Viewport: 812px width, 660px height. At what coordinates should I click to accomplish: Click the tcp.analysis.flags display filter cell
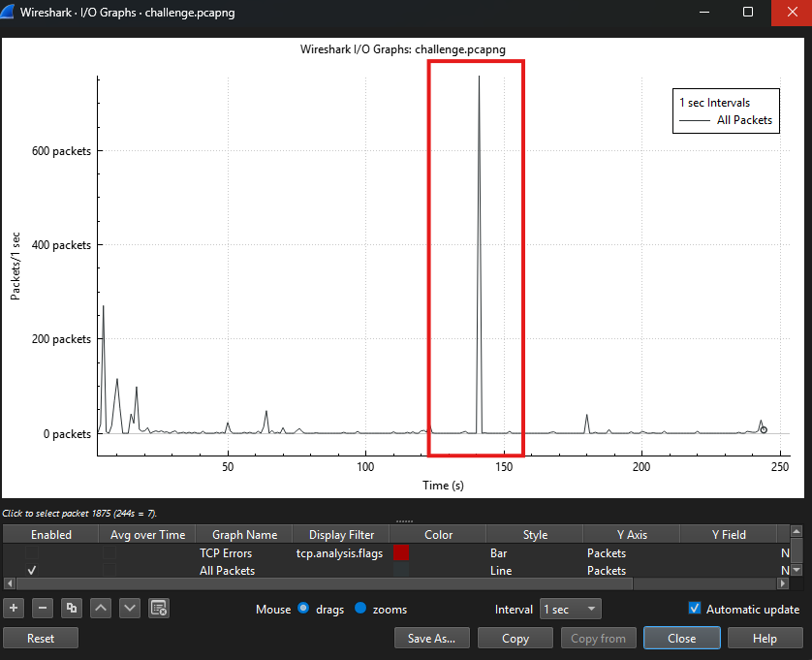point(340,552)
